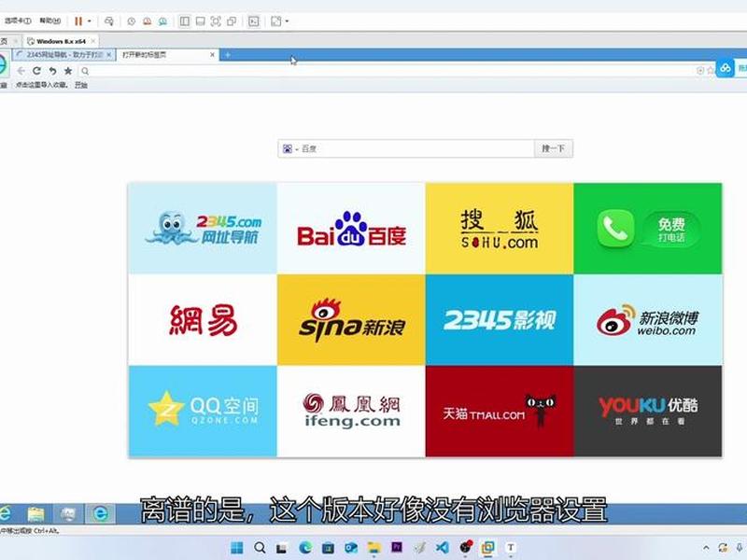Open the 鳳凰網 ifeng.com tile
The height and width of the screenshot is (560, 747).
(351, 412)
